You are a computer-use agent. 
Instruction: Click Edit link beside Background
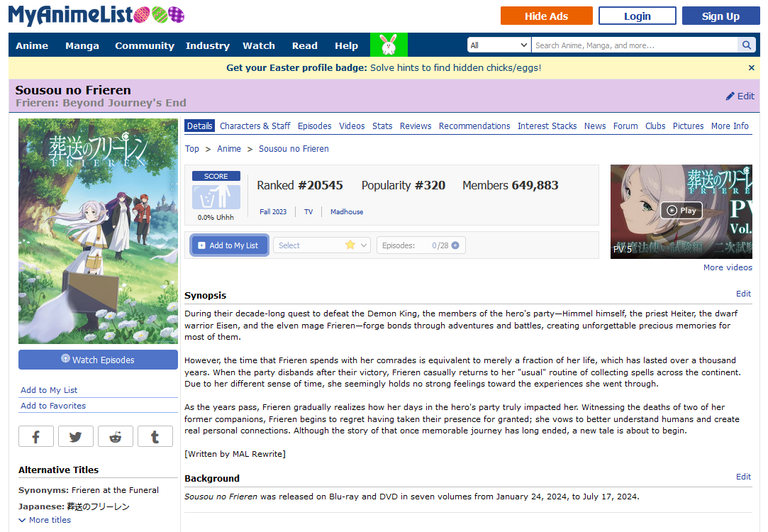[x=743, y=477]
